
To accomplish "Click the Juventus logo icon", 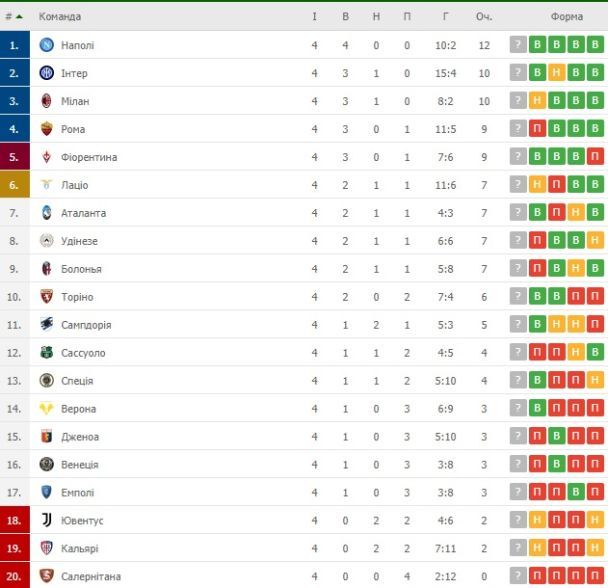I will pyautogui.click(x=46, y=520).
